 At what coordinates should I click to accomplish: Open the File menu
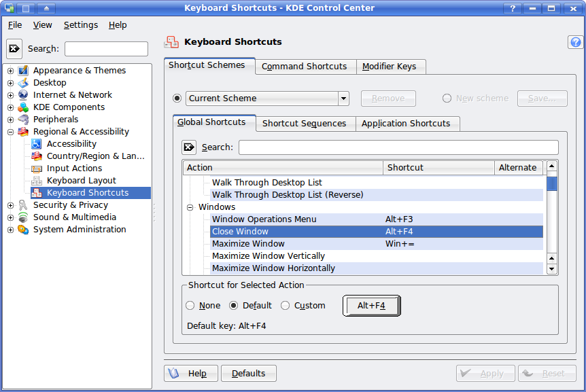(15, 25)
